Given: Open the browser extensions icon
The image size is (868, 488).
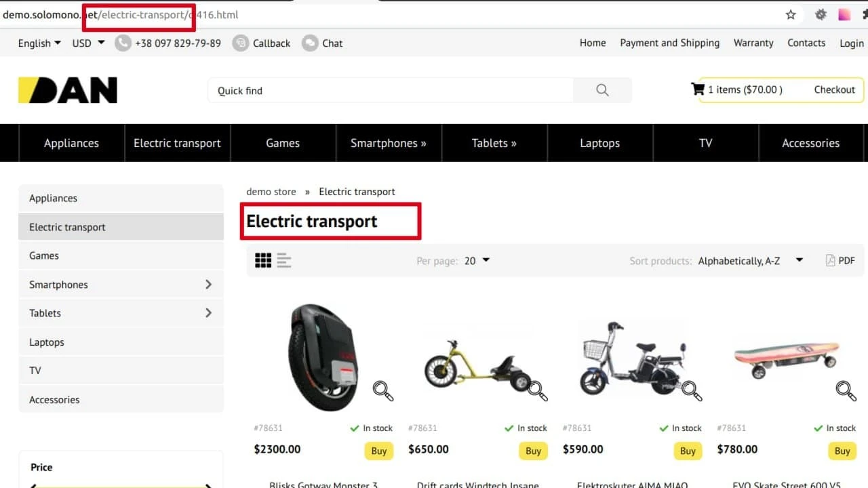Looking at the screenshot, I should [821, 15].
